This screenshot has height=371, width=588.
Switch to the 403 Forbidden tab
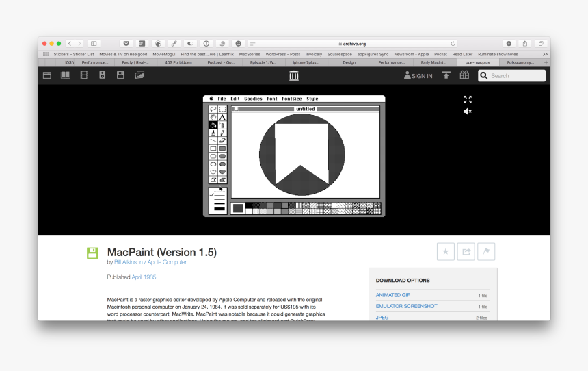click(178, 62)
